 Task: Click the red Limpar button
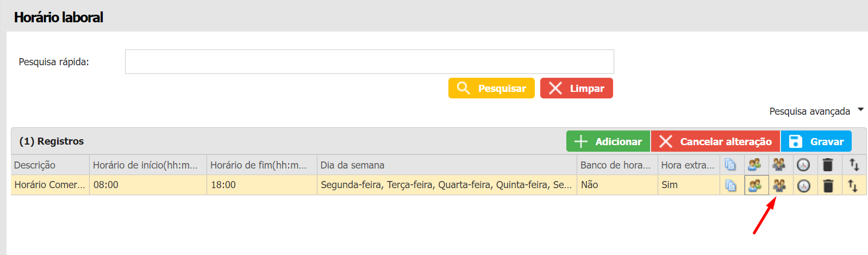pos(577,88)
